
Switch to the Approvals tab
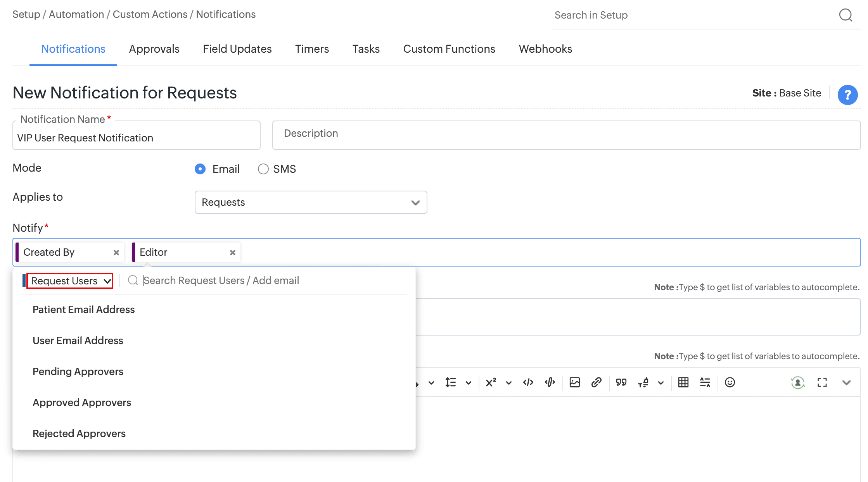[154, 49]
